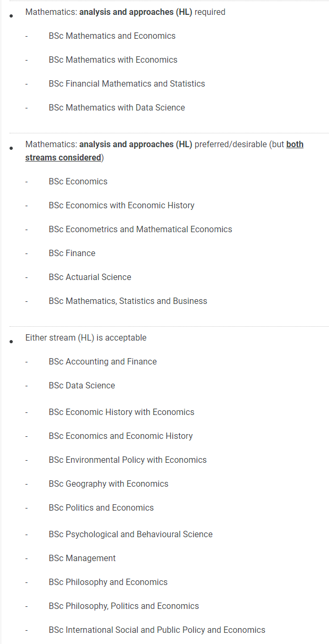Click 'BSc Economics with Economic History'

click(122, 206)
